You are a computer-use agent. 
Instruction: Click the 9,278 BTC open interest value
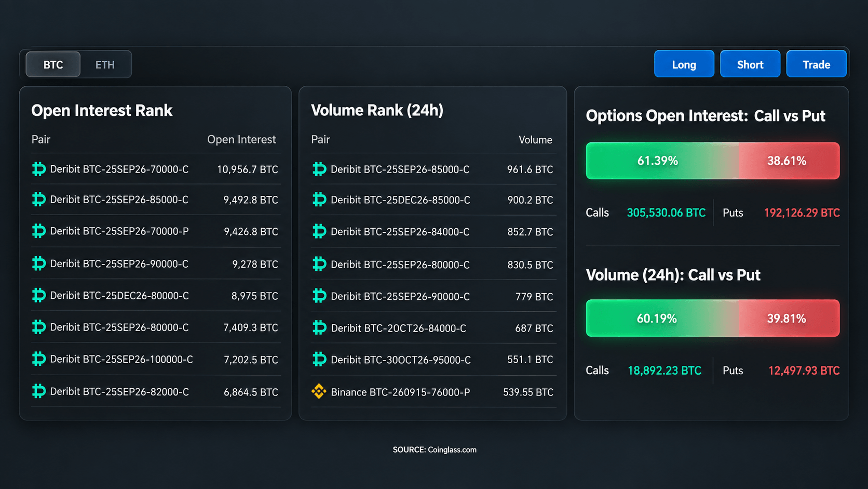pyautogui.click(x=255, y=264)
